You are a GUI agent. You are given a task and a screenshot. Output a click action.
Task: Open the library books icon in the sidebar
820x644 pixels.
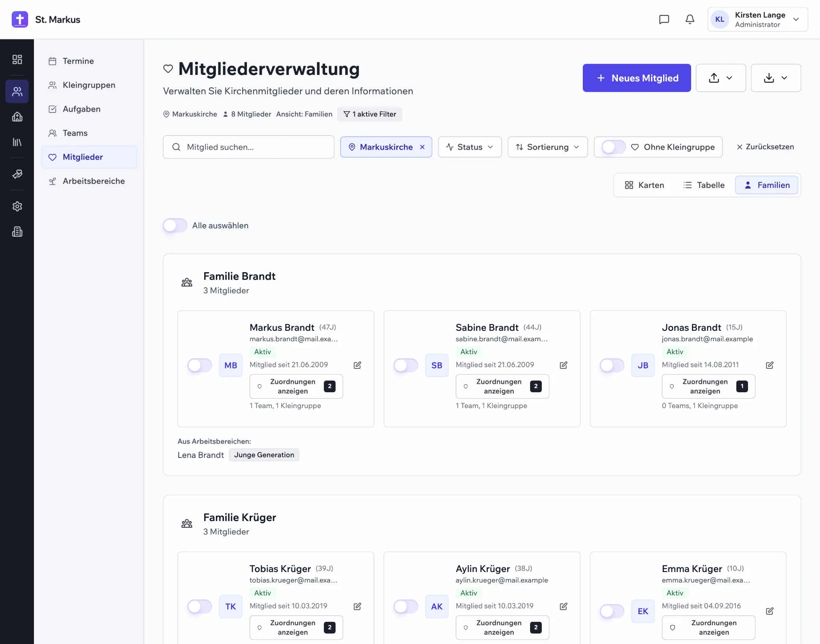click(17, 142)
